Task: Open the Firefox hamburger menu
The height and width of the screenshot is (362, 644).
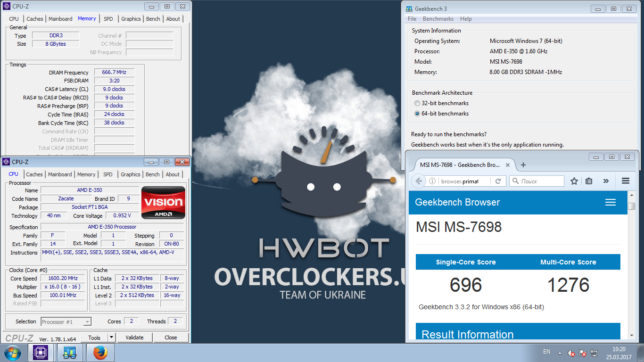Action: tap(626, 181)
